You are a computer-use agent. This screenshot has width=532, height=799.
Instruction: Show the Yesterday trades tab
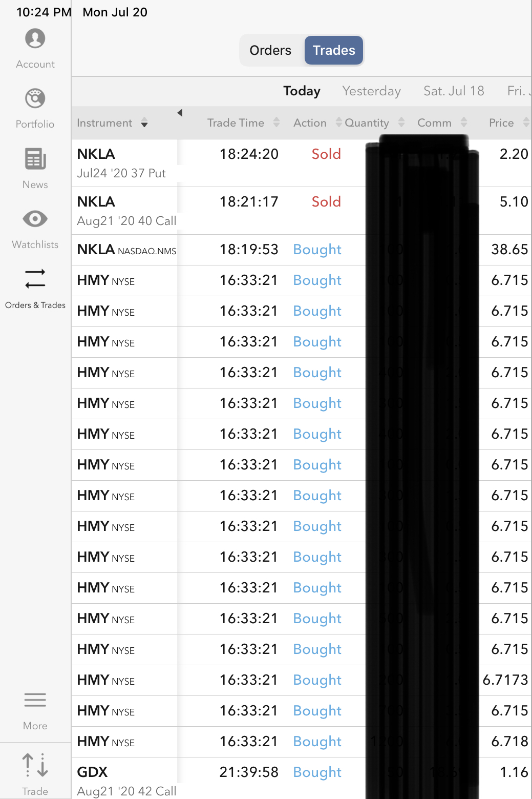371,91
